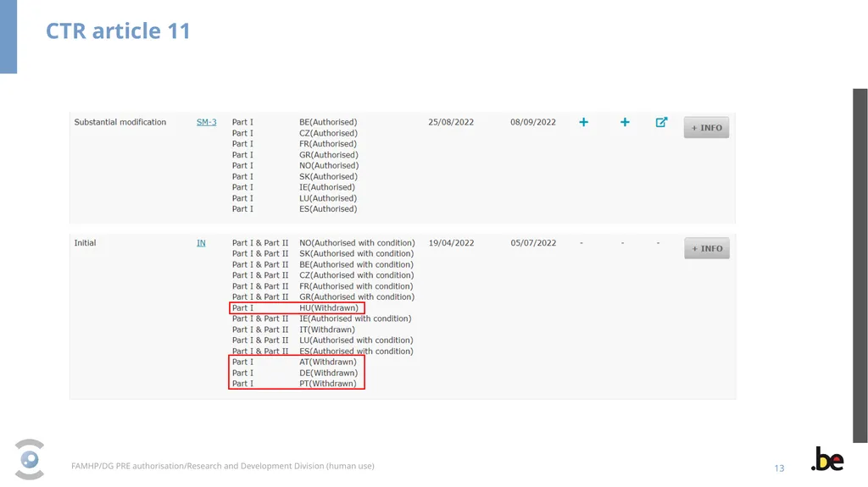The height and width of the screenshot is (487, 868).
Task: Click the date 08/09/2022
Action: pyautogui.click(x=533, y=122)
